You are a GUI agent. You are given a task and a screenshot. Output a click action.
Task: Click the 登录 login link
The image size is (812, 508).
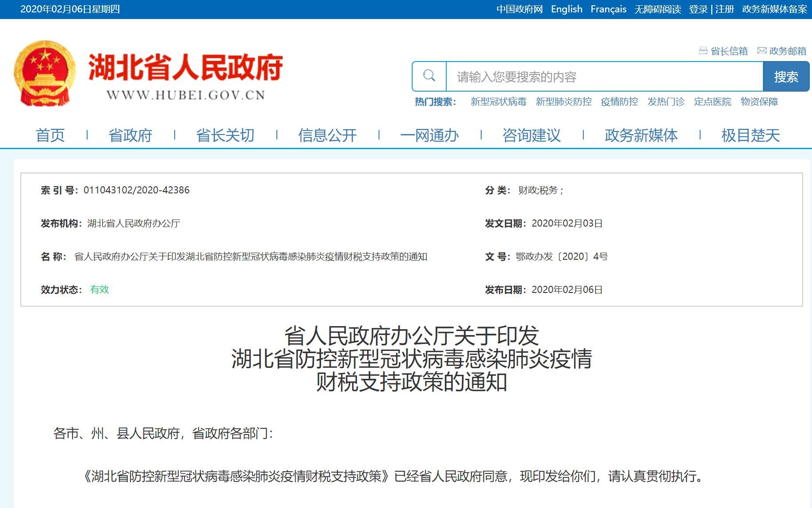pyautogui.click(x=698, y=9)
